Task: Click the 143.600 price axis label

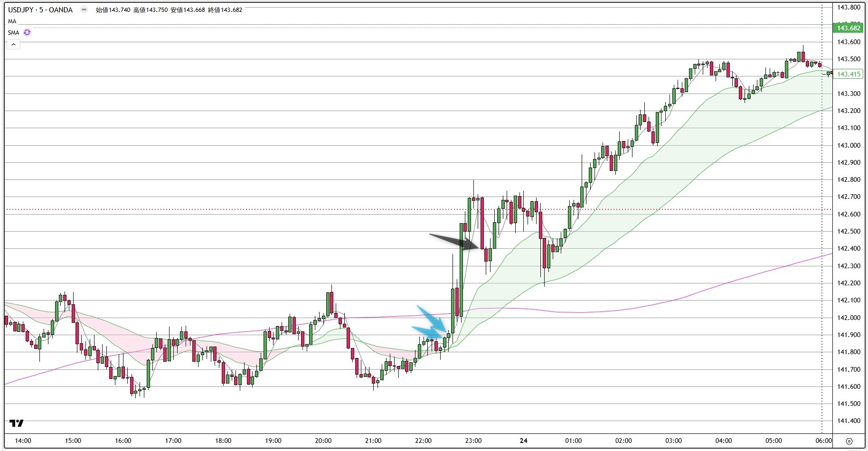Action: 849,42
